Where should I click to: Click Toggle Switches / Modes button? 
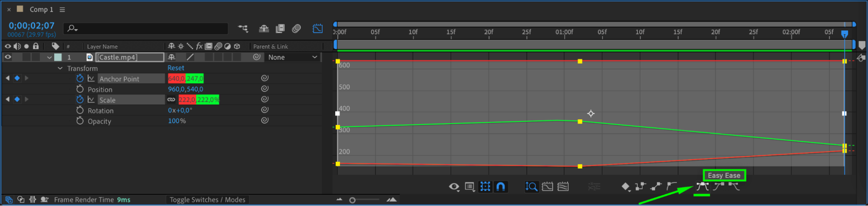click(x=208, y=200)
